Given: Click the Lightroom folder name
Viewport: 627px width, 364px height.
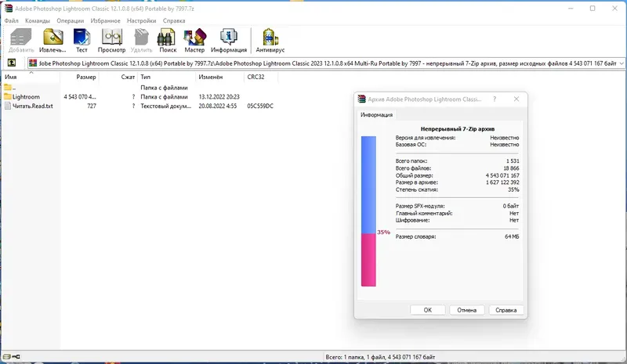Looking at the screenshot, I should (x=26, y=97).
